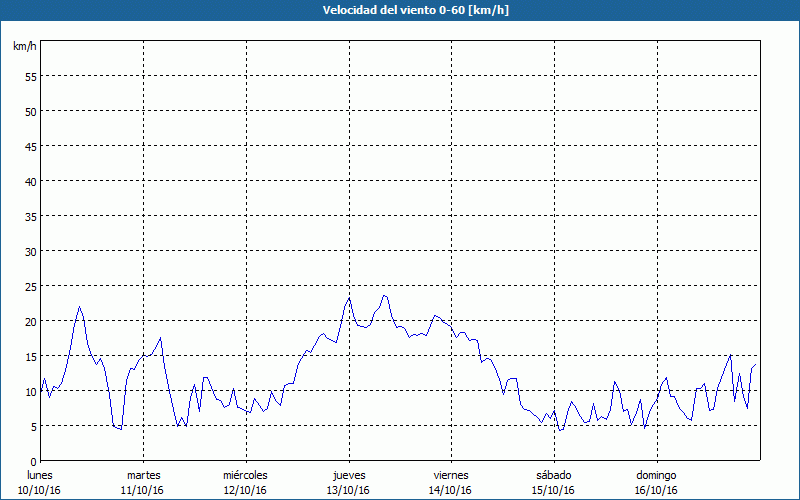Pick the 'jueves' day label
The width and height of the screenshot is (800, 500).
click(348, 475)
